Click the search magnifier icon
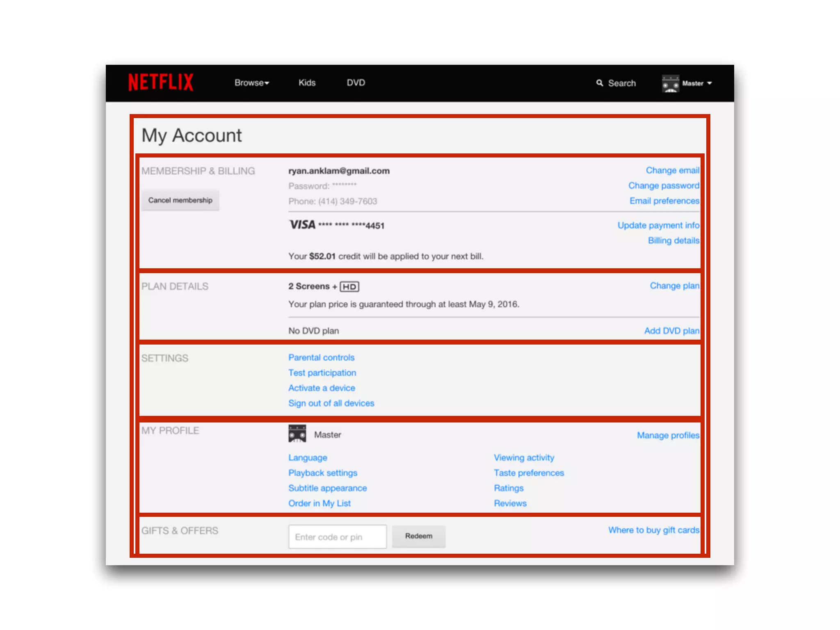Screen dimensions: 840x630 599,83
